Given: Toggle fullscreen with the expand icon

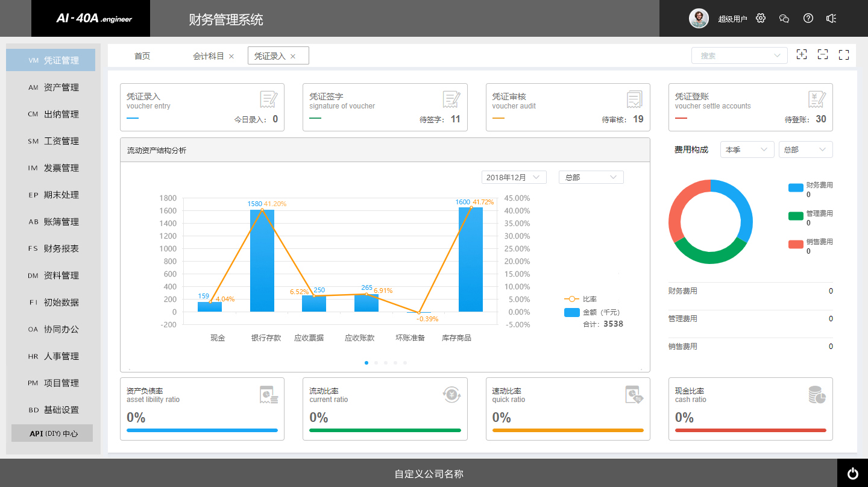Looking at the screenshot, I should coord(844,55).
